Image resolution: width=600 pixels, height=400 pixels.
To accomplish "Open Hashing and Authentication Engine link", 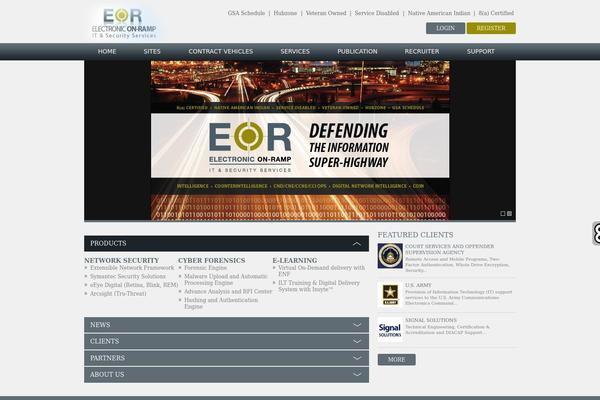I will pos(221,303).
